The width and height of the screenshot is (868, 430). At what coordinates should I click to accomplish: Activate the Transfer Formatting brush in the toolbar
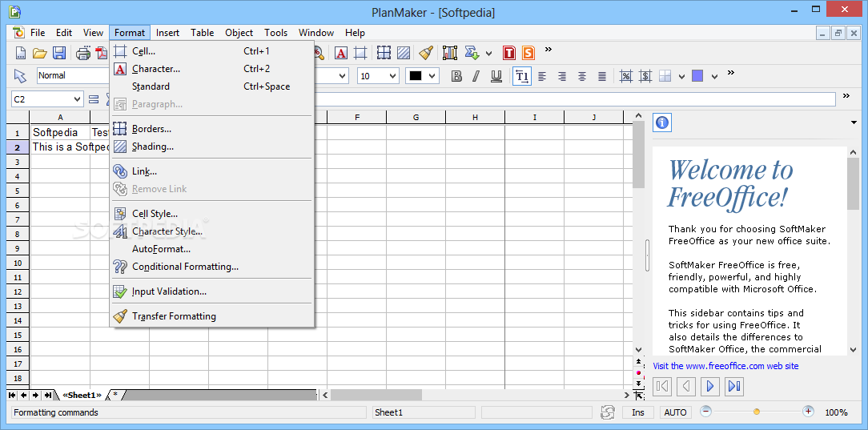(426, 53)
